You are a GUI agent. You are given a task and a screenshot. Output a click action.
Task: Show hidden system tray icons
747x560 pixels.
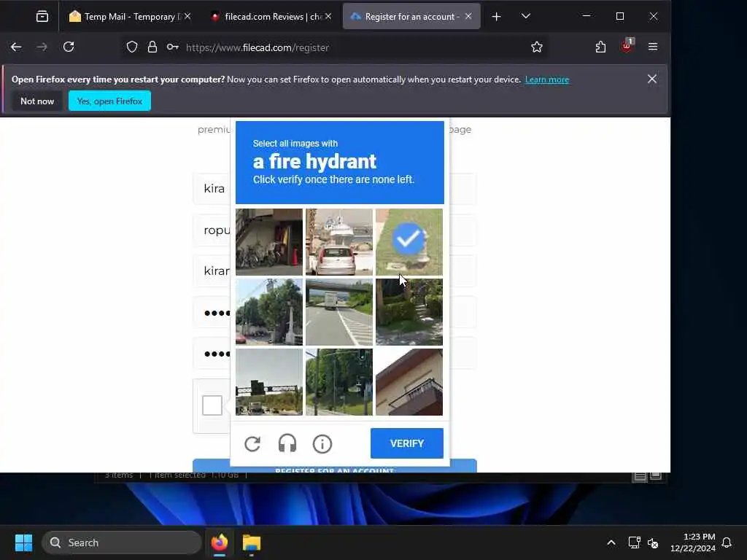coord(611,542)
